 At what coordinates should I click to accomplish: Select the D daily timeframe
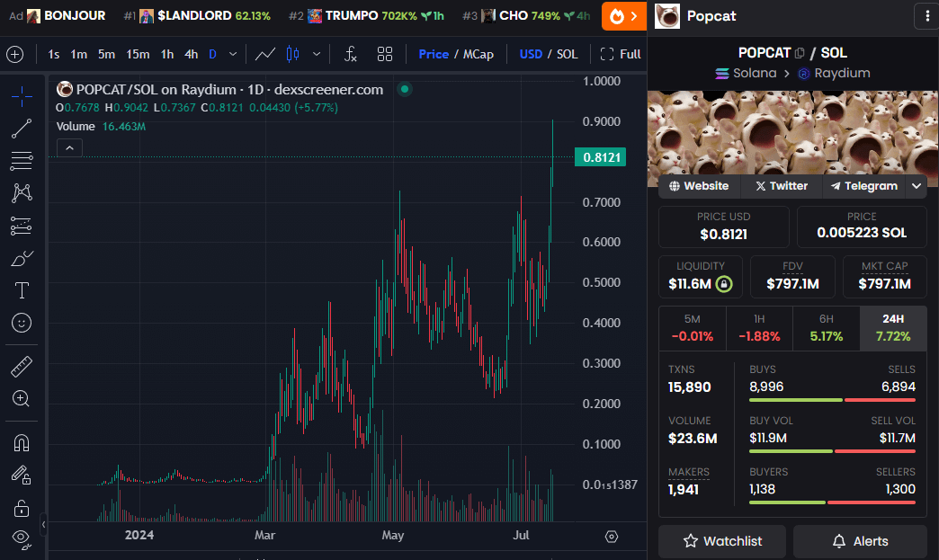click(x=212, y=55)
